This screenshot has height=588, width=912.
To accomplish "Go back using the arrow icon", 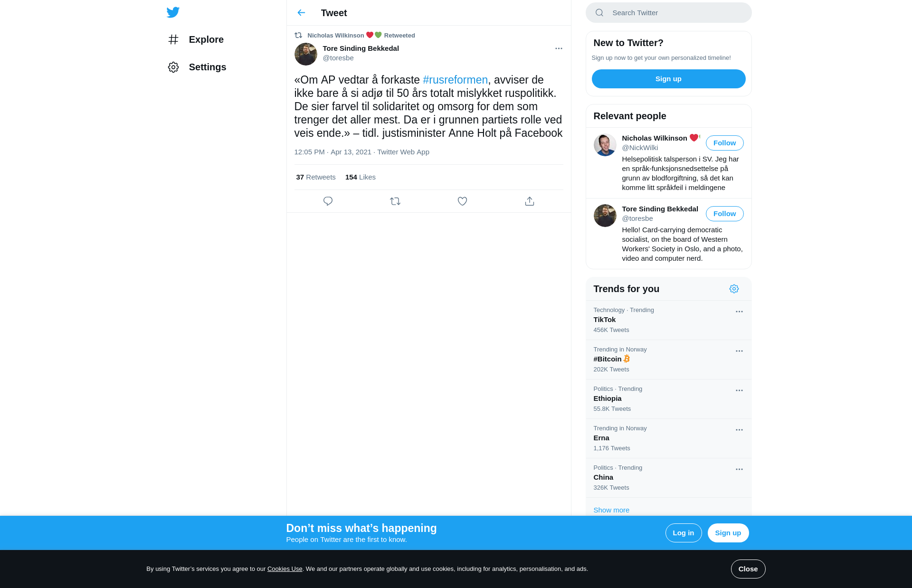I will [x=301, y=13].
